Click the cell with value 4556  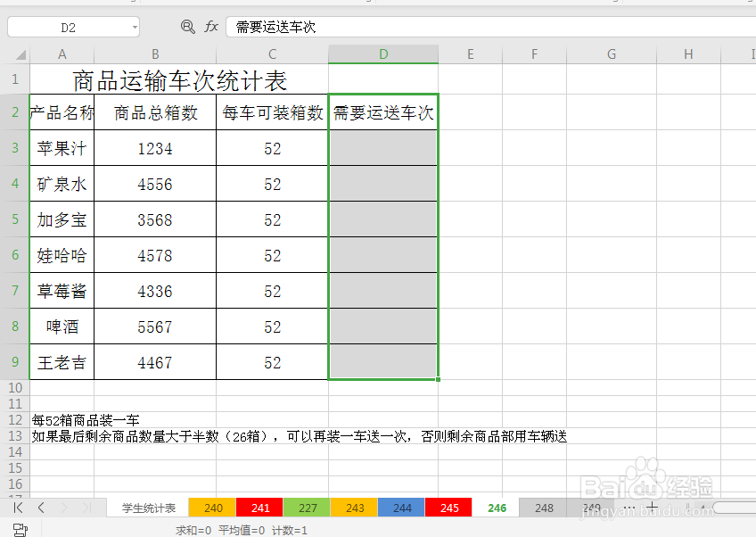coord(155,184)
